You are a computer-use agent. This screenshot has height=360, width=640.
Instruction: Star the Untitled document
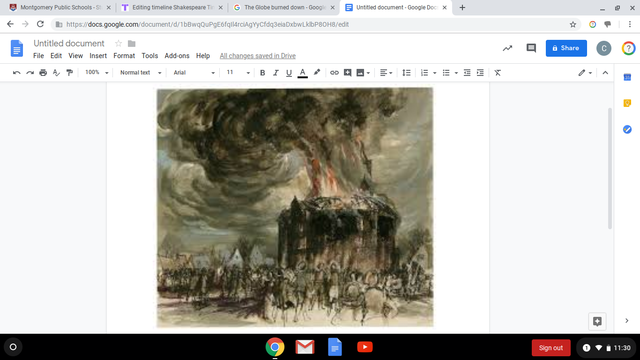pyautogui.click(x=118, y=43)
